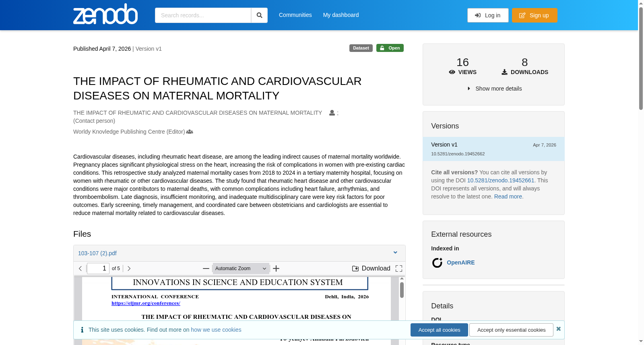Screen dimensions: 644x345
Task: Open My dashboard
Action: (x=341, y=15)
